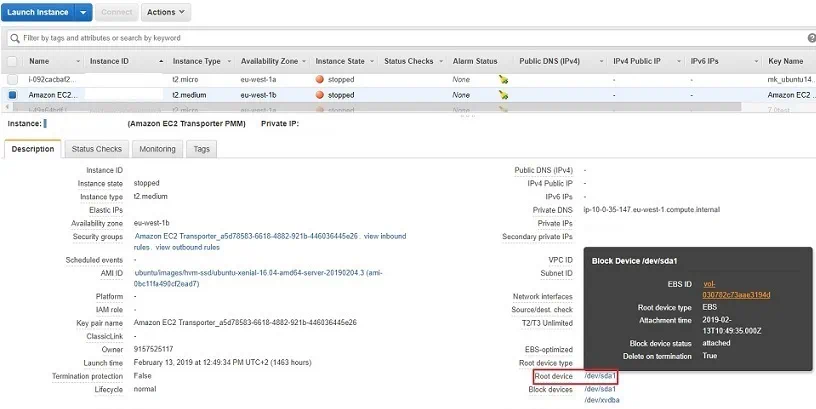This screenshot has height=409, width=816.
Task: Toggle the select-all instances header checkbox
Action: click(13, 61)
